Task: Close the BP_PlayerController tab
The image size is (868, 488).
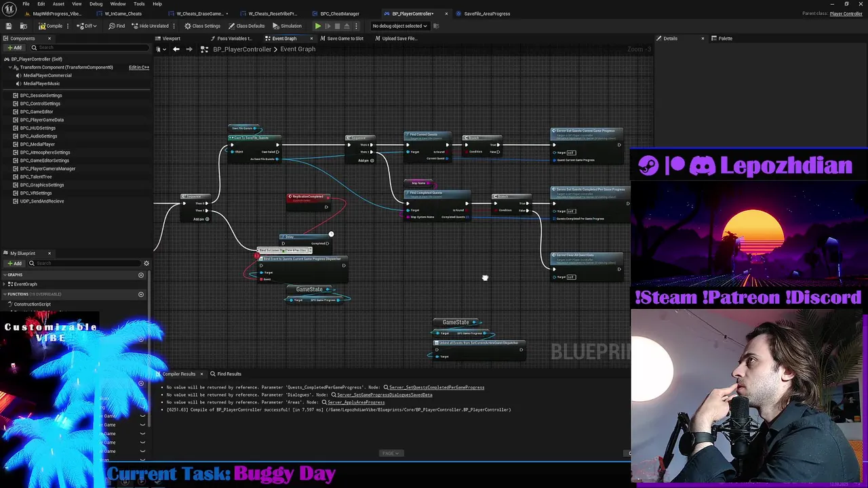Action: point(446,14)
